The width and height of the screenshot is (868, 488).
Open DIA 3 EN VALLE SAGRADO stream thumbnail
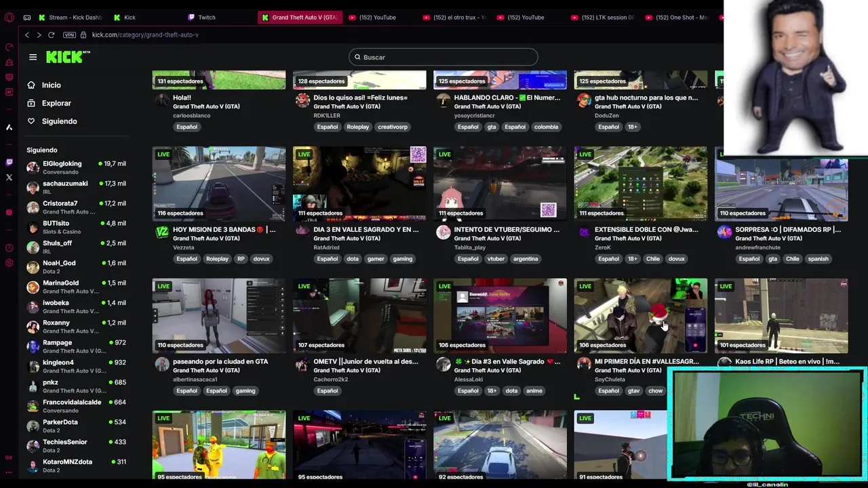point(359,184)
